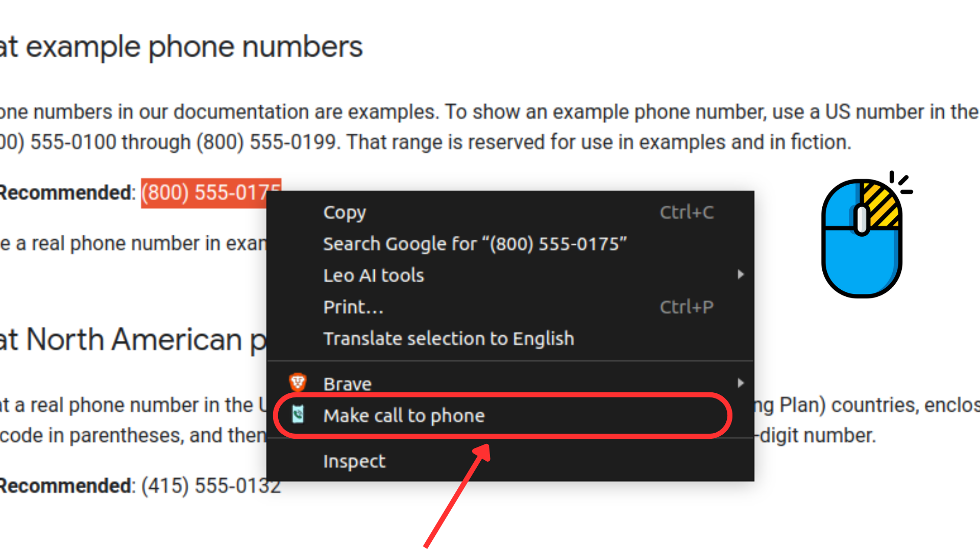Click the "North American" section heading
Screen dimensions: 980x551
(133, 340)
